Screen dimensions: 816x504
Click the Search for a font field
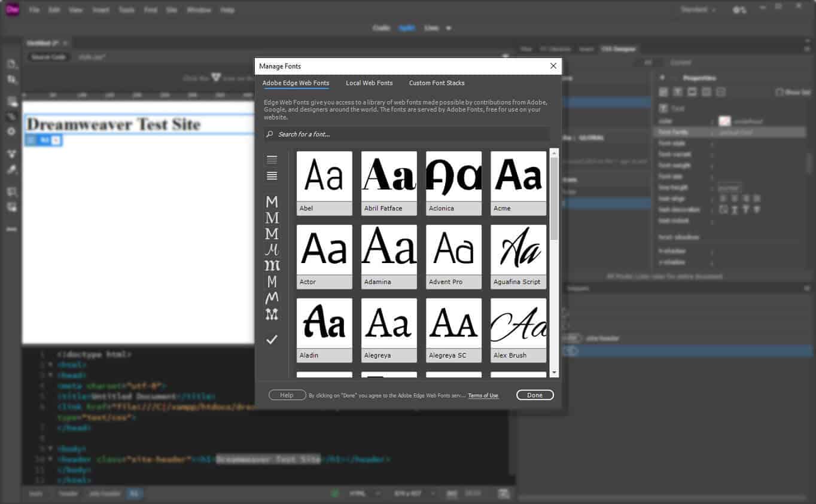407,134
